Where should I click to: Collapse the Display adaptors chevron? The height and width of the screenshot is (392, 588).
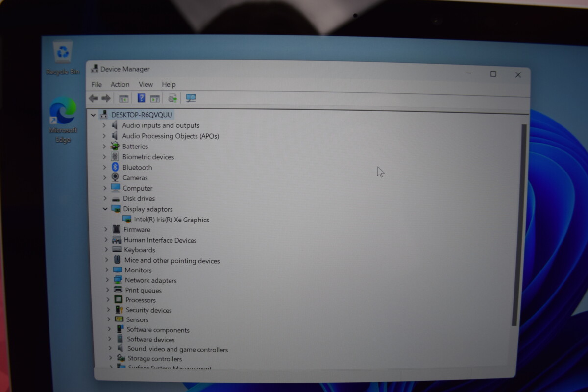[105, 209]
